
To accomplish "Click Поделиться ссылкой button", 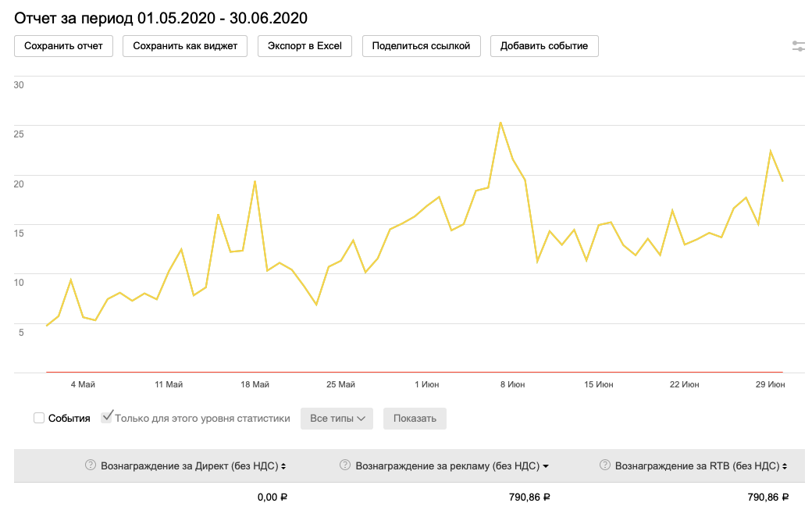I will pos(421,46).
